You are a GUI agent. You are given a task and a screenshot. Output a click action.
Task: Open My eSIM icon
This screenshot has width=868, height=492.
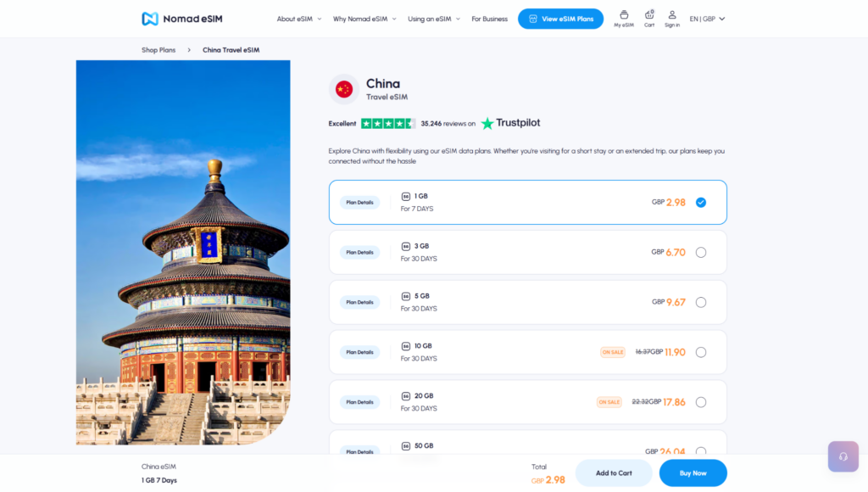point(624,19)
